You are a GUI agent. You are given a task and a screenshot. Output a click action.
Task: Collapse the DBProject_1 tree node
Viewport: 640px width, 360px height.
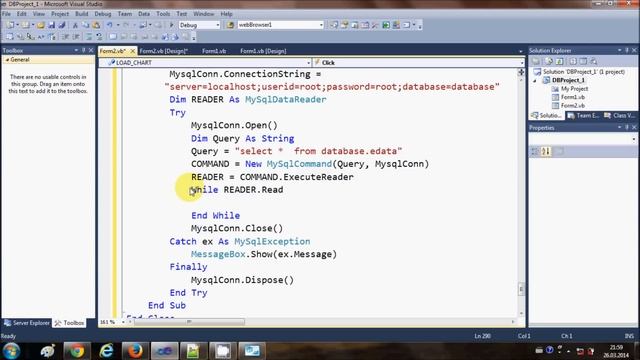click(x=535, y=80)
